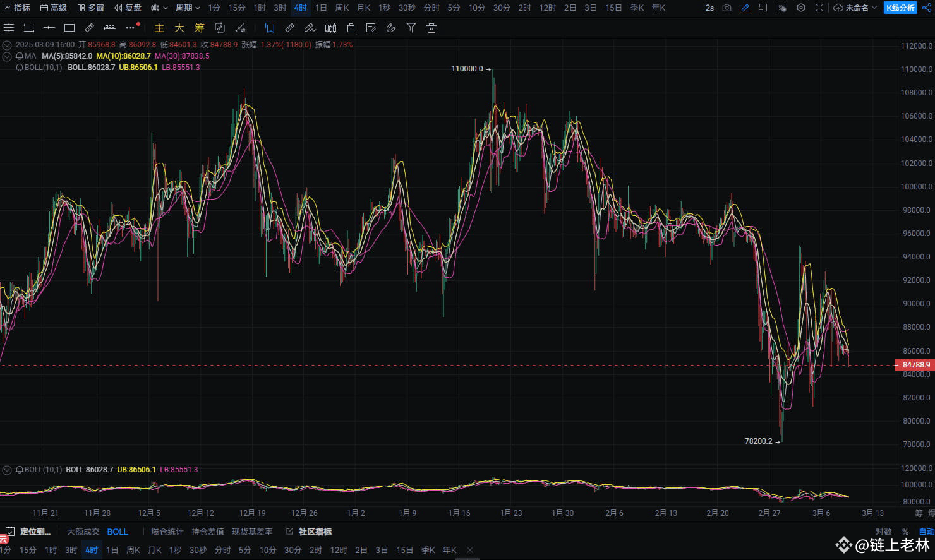Toggle alert bell on lower BOLL panel
Screen dimensions: 935x560
click(x=20, y=470)
